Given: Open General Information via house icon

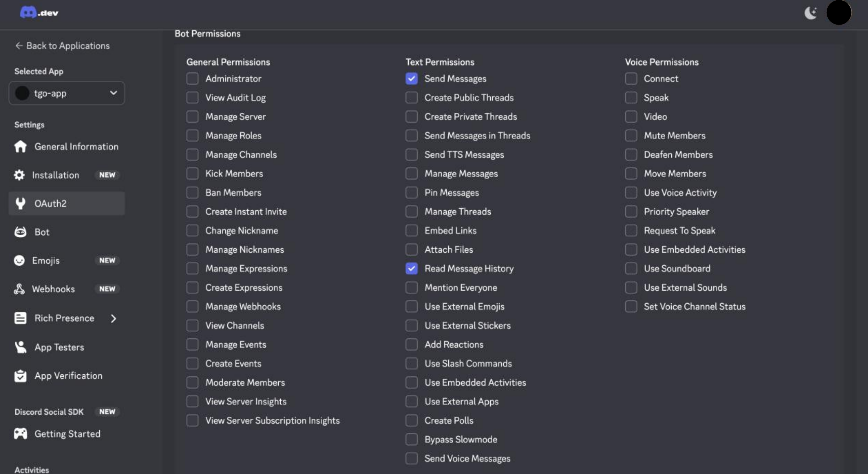Looking at the screenshot, I should point(20,147).
